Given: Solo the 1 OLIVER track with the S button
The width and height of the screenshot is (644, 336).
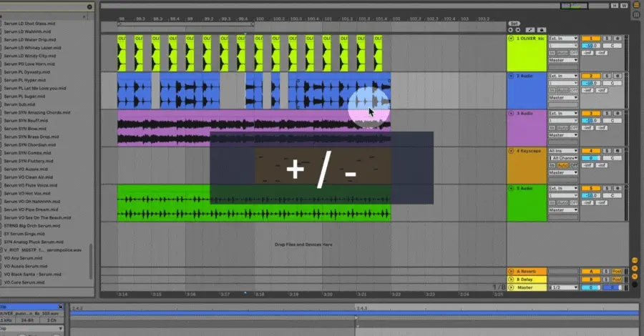Looking at the screenshot, I should [607, 39].
